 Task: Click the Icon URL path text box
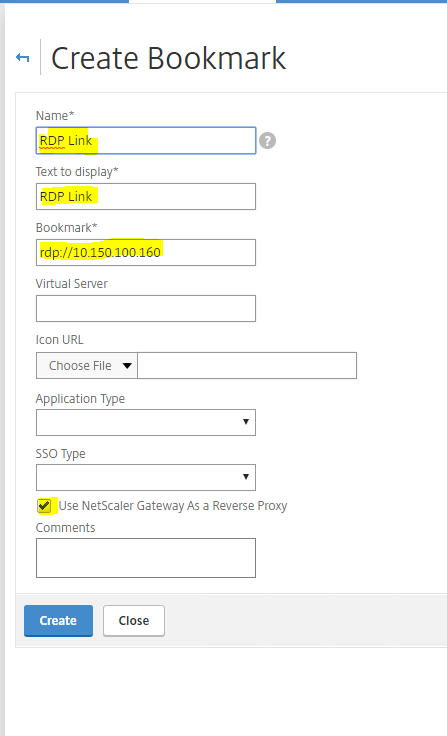pos(247,366)
